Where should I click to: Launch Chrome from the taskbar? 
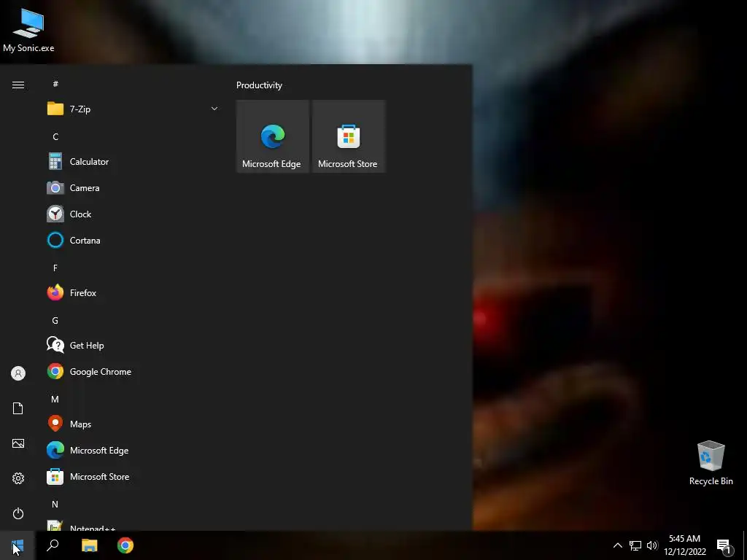point(125,545)
